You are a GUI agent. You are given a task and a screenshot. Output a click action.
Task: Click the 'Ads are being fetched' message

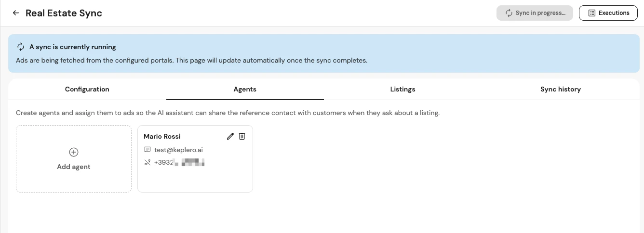pos(191,61)
